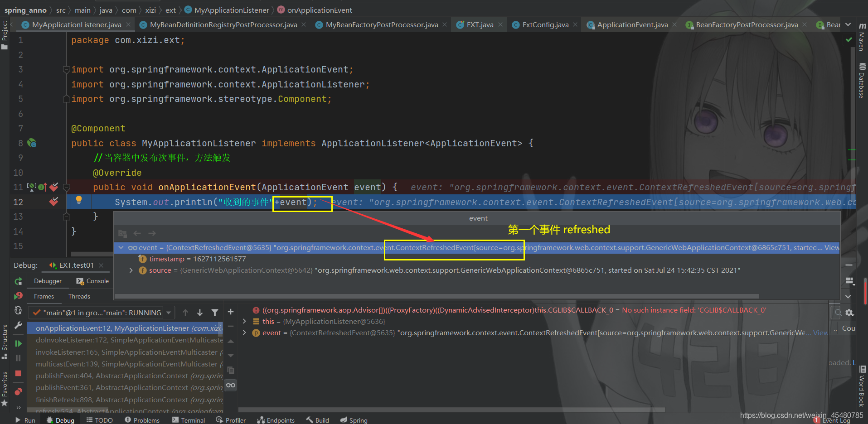The height and width of the screenshot is (424, 868).
Task: Pause the running program
Action: click(18, 358)
